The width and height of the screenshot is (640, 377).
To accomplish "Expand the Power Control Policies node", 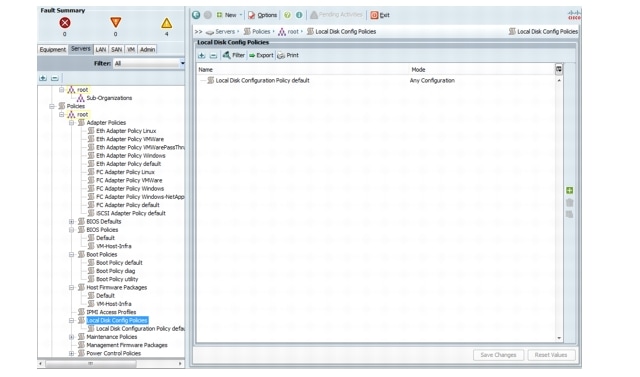I will click(x=71, y=353).
